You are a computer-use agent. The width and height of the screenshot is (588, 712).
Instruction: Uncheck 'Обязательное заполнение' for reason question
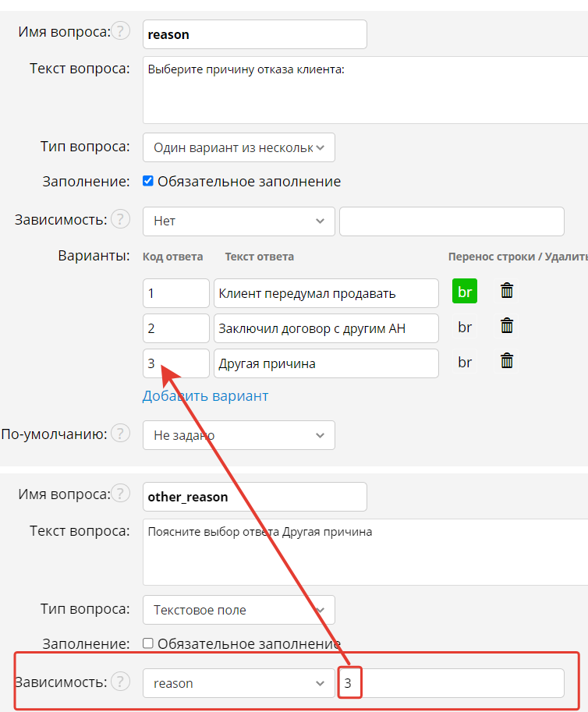(148, 181)
